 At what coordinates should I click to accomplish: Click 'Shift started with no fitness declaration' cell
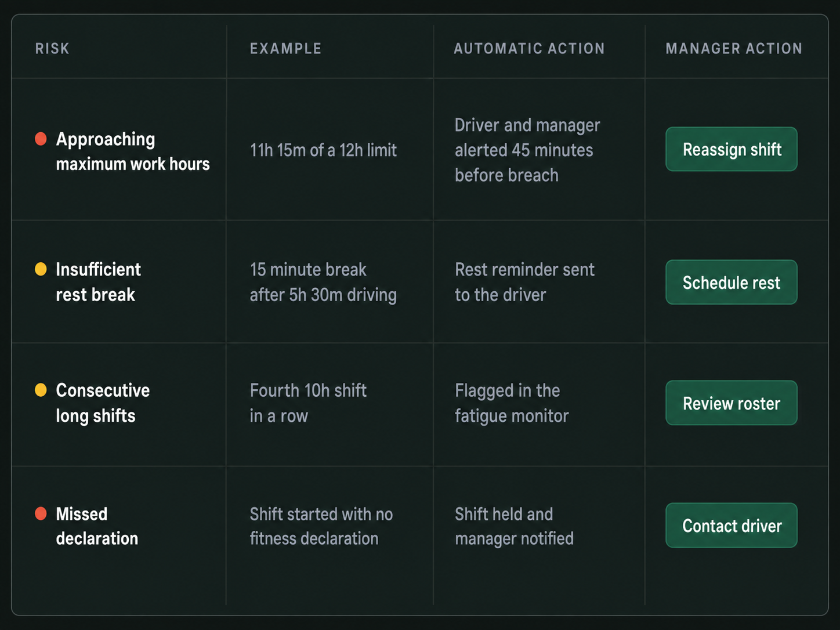321,526
